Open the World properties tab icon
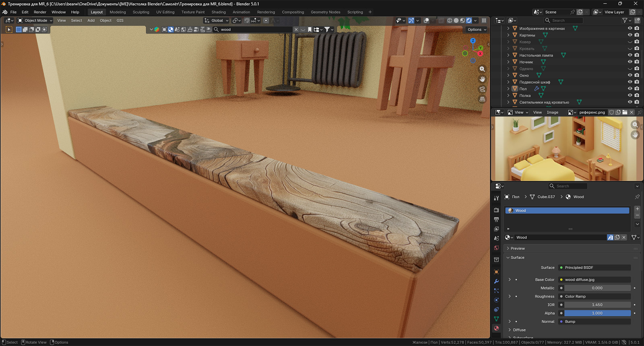Viewport: 644px width, 346px height. pos(496,248)
